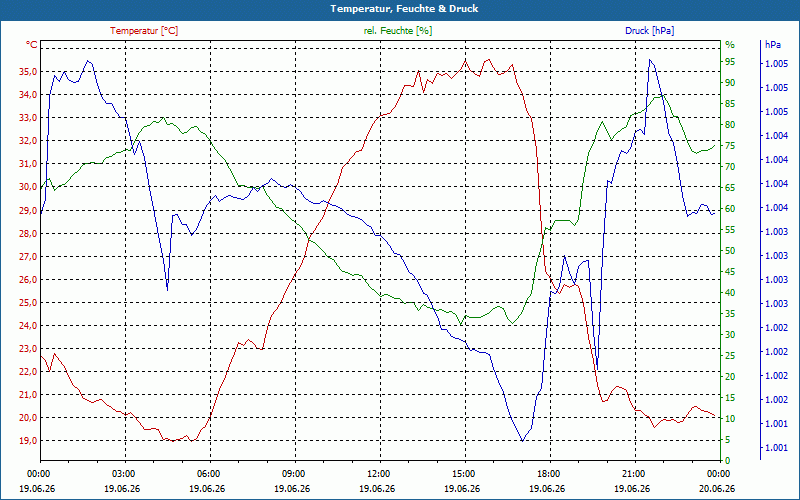Click the '95' humidity axis value
The height and width of the screenshot is (500, 800).
click(x=730, y=62)
